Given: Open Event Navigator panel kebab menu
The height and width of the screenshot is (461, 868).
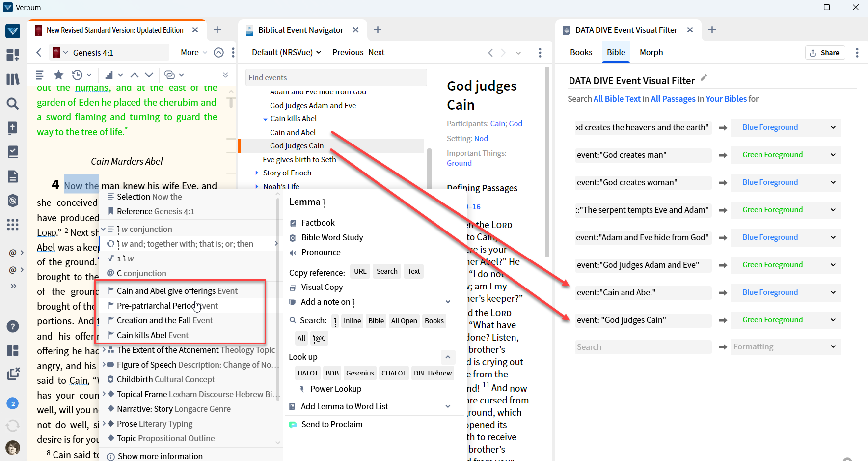Looking at the screenshot, I should coord(540,52).
